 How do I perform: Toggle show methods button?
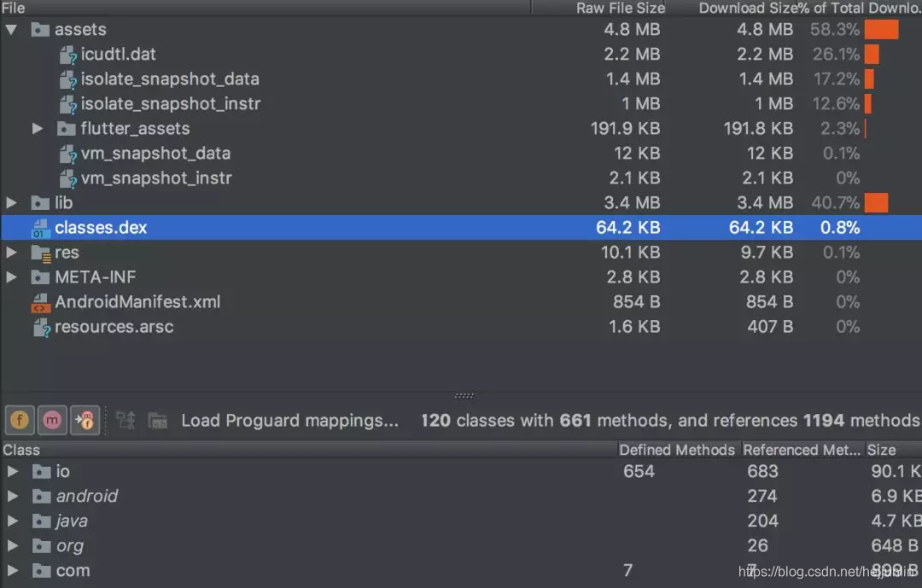pos(52,420)
